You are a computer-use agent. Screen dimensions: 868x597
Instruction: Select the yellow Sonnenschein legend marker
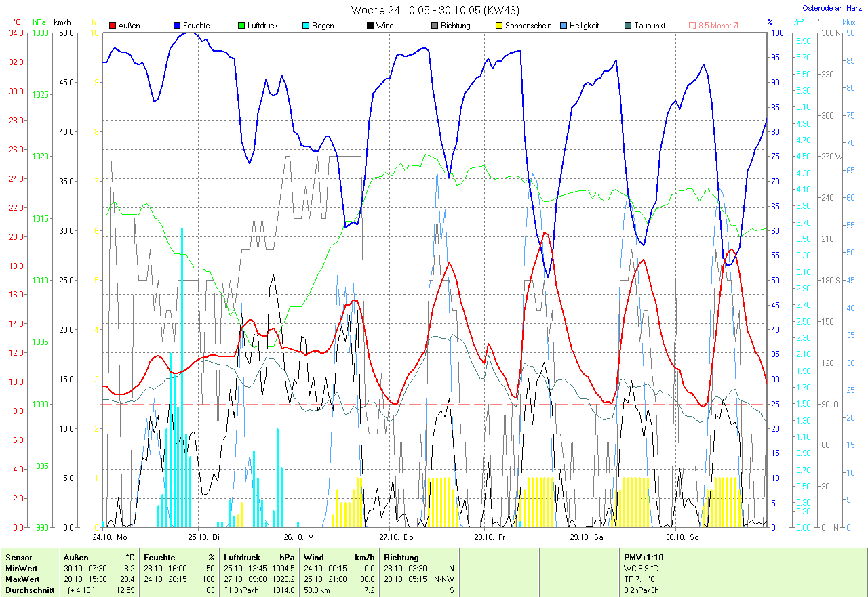coord(499,26)
